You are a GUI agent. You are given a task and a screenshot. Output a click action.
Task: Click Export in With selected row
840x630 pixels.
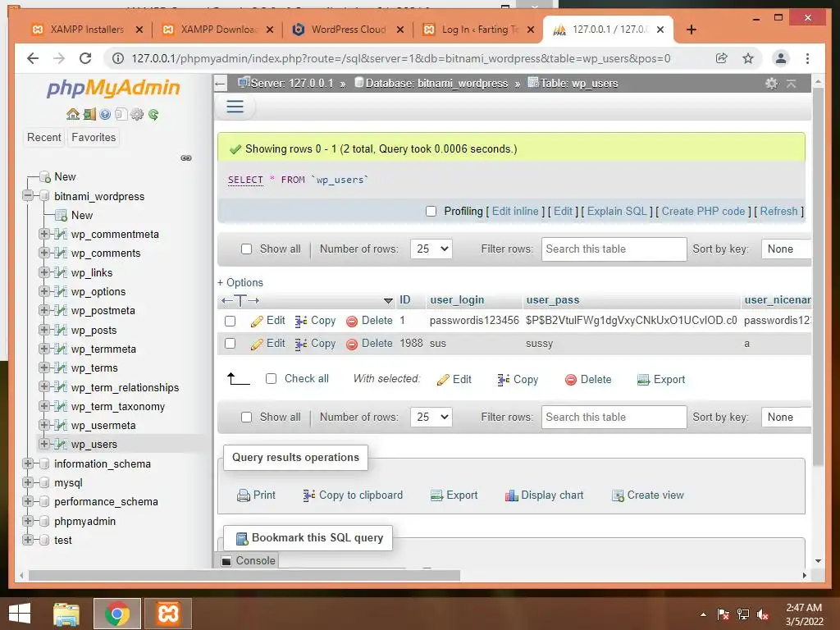point(661,379)
